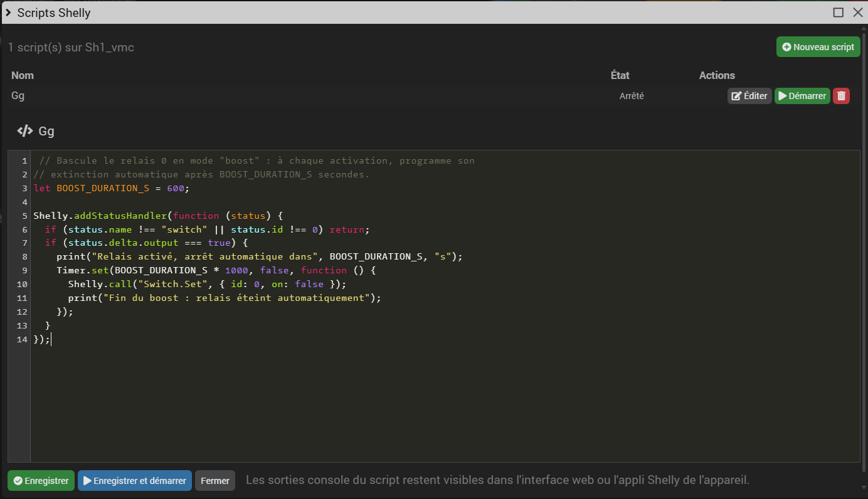Close the editor with Fermer
Image resolution: width=868 pixels, height=499 pixels.
tap(215, 481)
